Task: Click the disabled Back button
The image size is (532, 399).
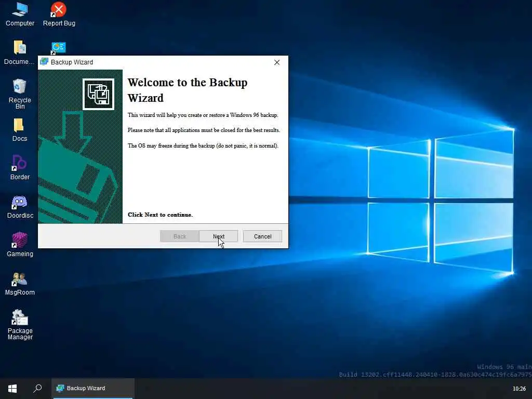Action: tap(179, 236)
